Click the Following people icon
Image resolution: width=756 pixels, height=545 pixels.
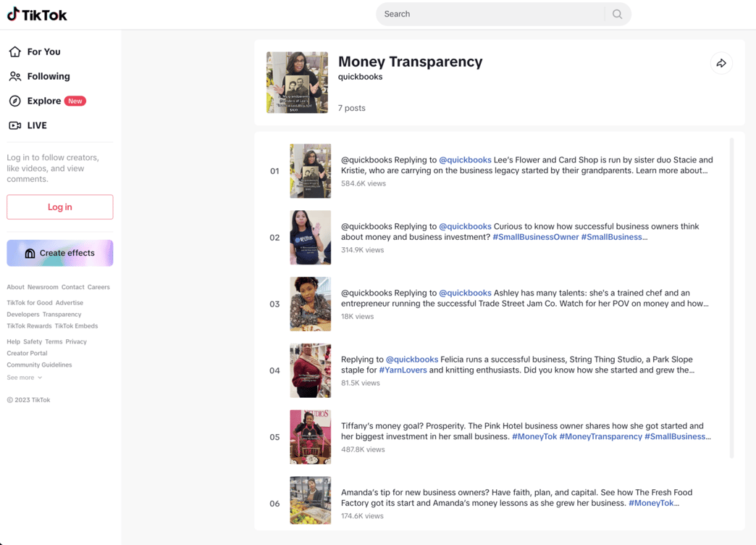click(15, 76)
